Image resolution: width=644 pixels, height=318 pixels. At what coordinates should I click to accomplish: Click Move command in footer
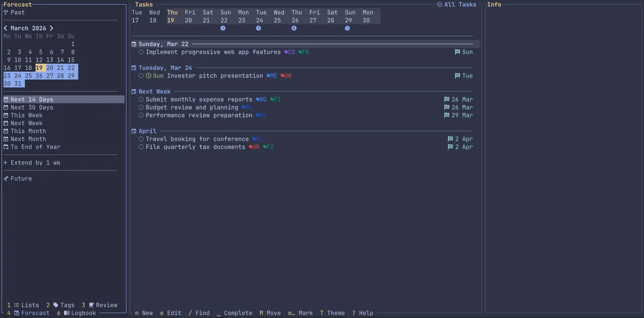(270, 313)
